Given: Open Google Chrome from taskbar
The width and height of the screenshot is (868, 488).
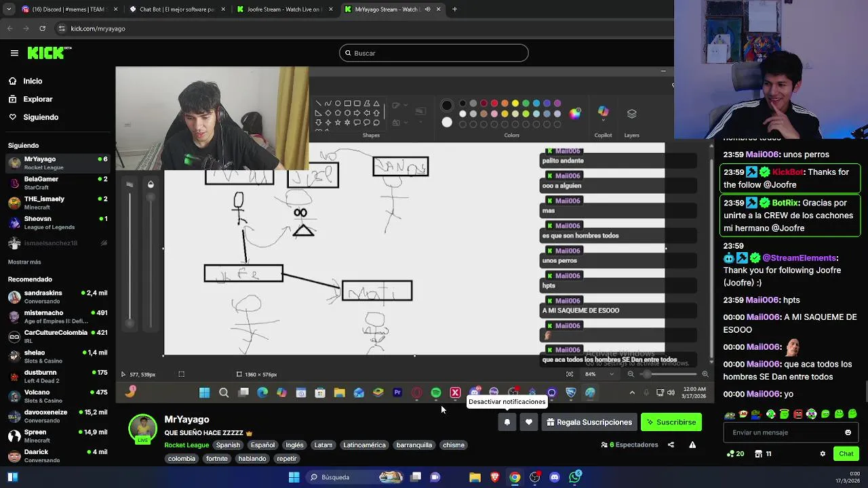Looking at the screenshot, I should point(515,477).
